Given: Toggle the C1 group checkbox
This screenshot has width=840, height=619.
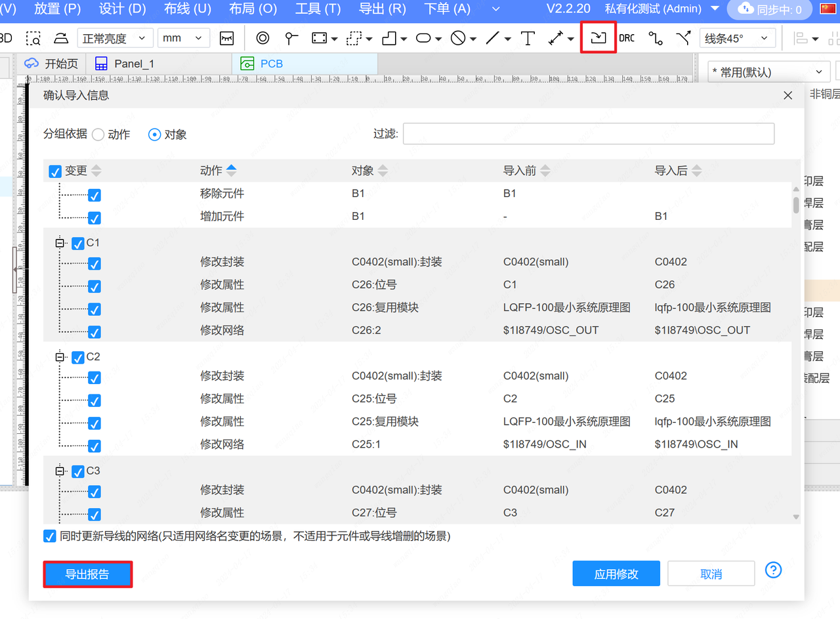Looking at the screenshot, I should [78, 244].
